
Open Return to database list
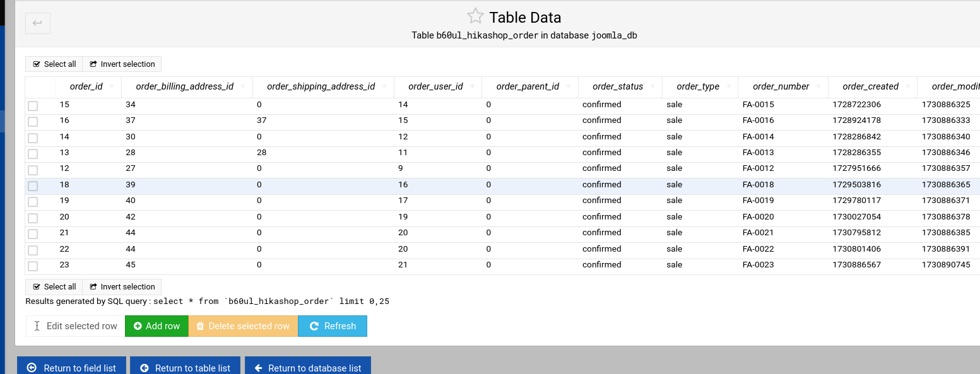click(x=307, y=368)
